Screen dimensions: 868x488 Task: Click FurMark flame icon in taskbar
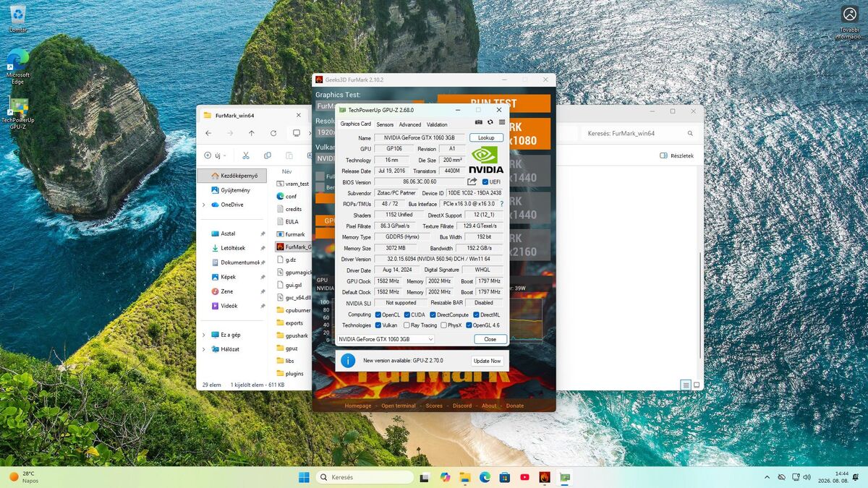(545, 477)
